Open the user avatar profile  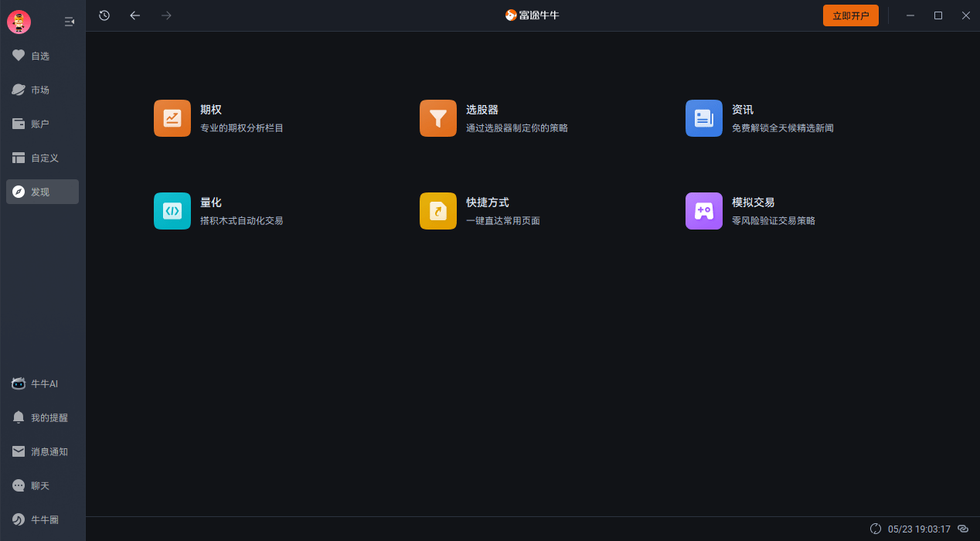click(x=19, y=22)
